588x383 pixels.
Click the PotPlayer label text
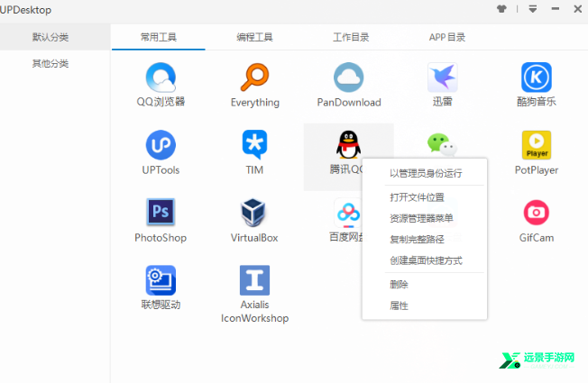pyautogui.click(x=537, y=170)
